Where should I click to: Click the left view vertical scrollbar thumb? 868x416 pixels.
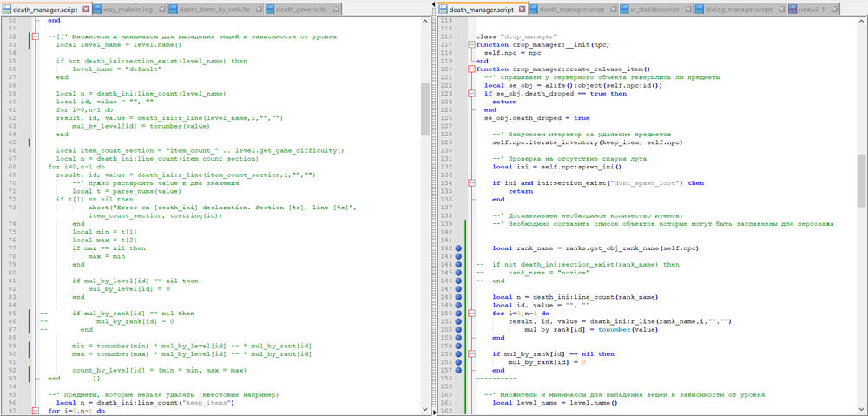pyautogui.click(x=424, y=109)
